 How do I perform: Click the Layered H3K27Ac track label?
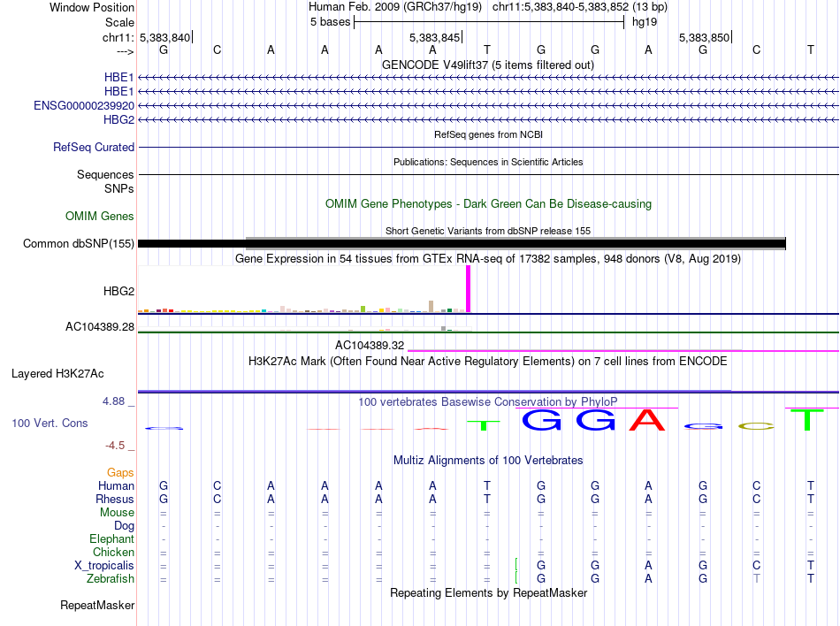click(57, 374)
